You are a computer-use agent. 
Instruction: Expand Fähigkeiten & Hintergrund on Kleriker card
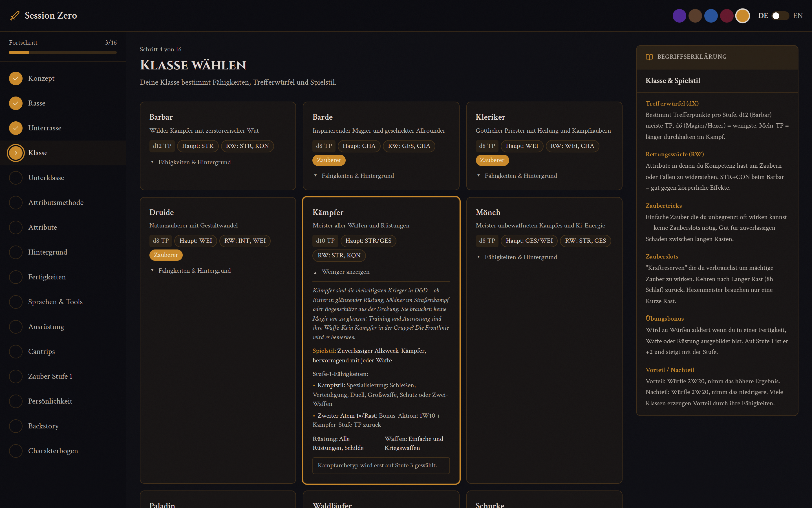tap(517, 176)
